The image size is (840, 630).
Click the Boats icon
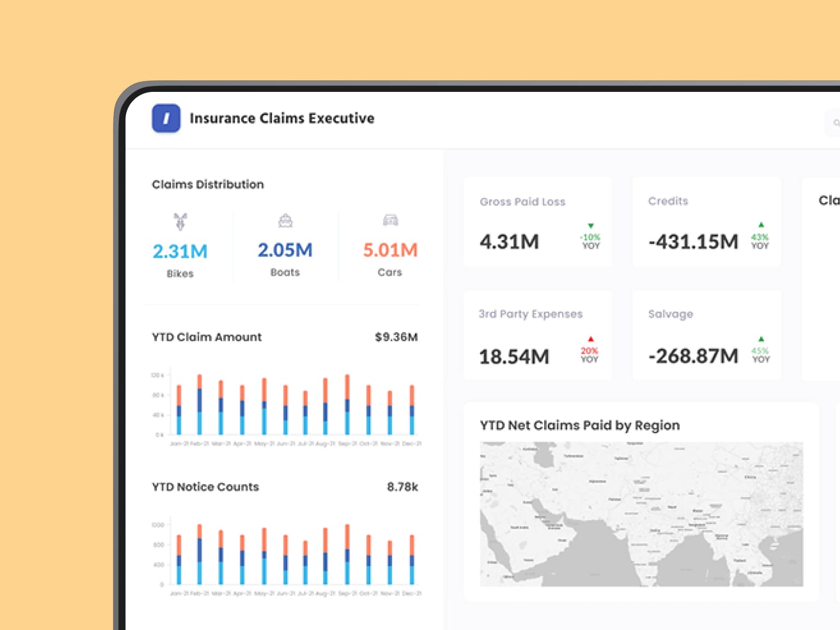click(x=285, y=220)
